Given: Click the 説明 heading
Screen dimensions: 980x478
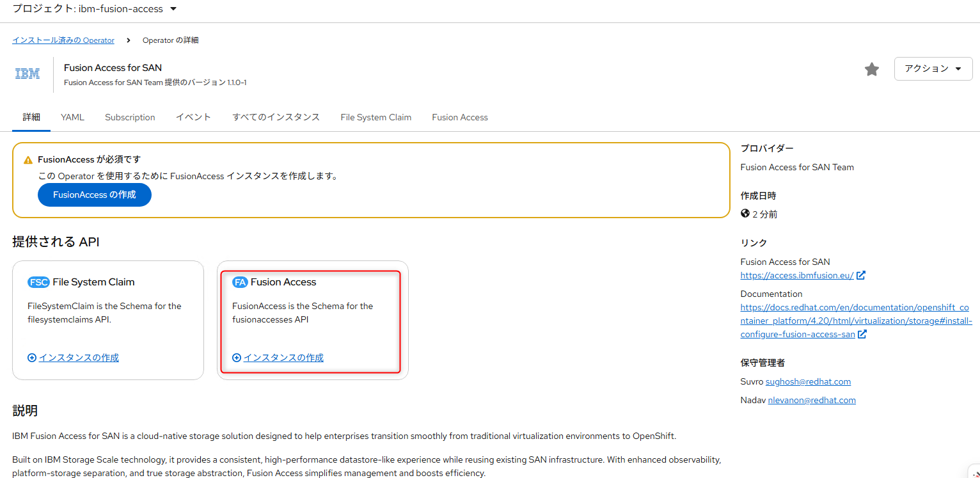Looking at the screenshot, I should (x=25, y=411).
